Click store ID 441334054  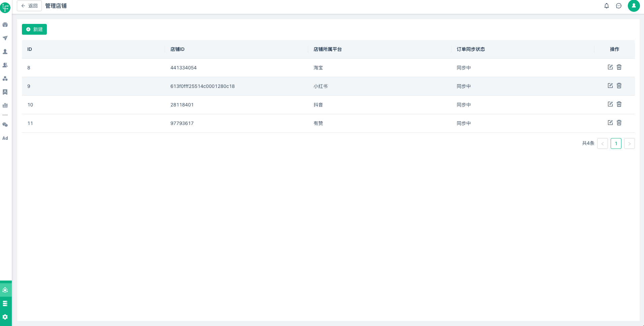pos(184,68)
